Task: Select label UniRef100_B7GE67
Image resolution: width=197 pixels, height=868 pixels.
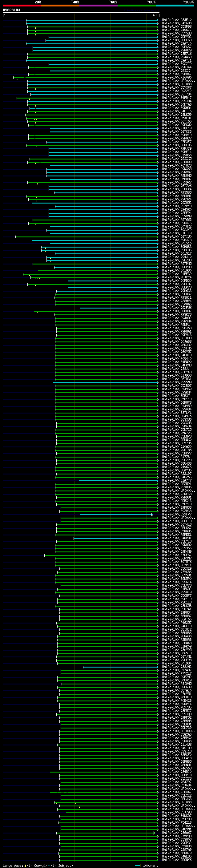Action: point(177,555)
